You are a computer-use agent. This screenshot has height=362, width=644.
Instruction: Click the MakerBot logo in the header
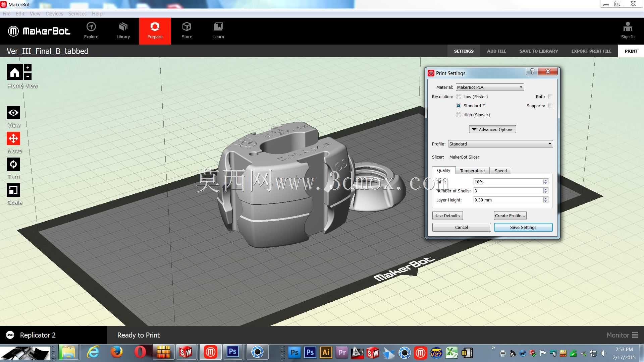39,31
